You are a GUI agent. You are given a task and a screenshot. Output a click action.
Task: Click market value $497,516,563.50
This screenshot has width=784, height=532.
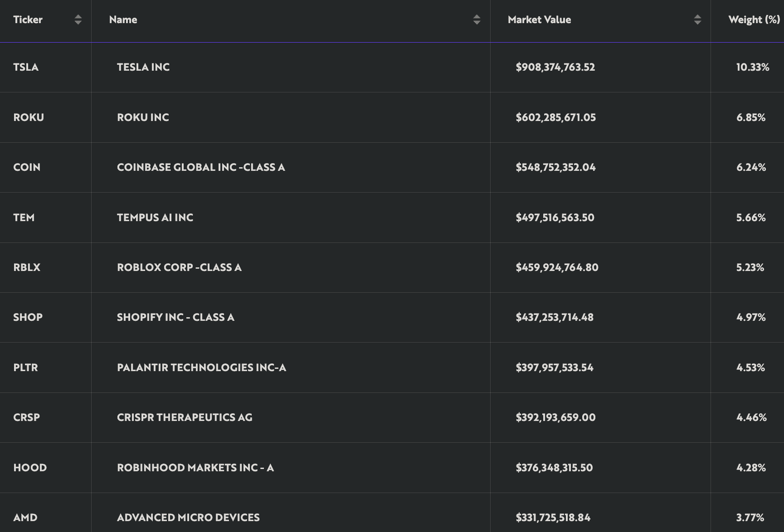coord(555,218)
